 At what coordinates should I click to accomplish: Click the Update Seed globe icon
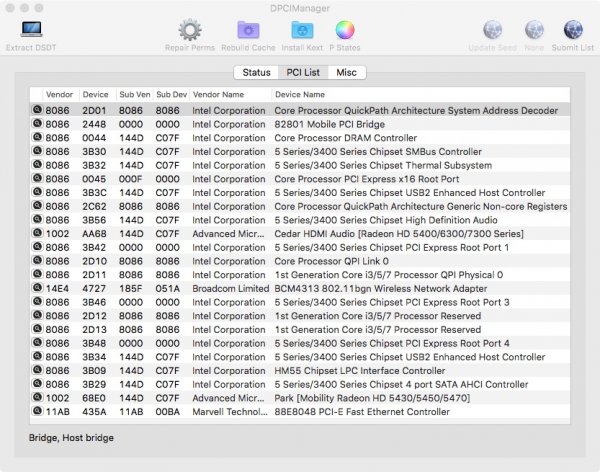pyautogui.click(x=492, y=30)
